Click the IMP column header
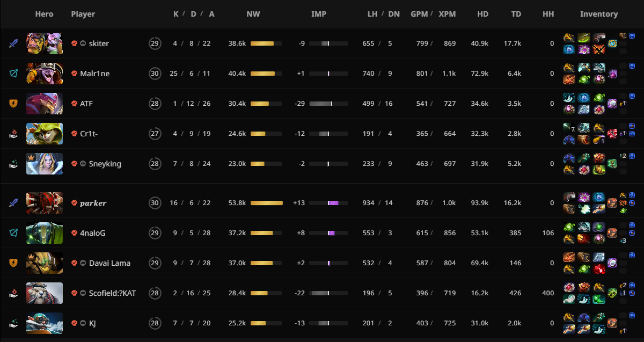644x342 pixels. [319, 14]
